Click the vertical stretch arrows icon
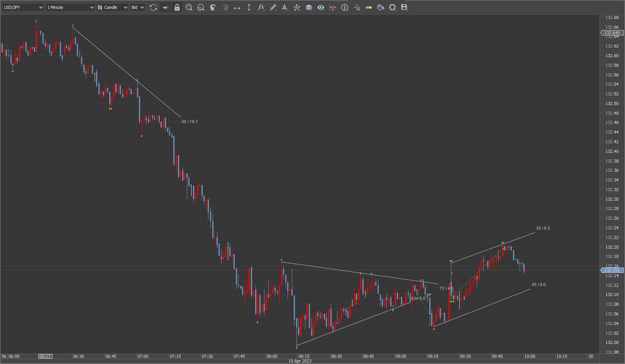 click(x=249, y=7)
